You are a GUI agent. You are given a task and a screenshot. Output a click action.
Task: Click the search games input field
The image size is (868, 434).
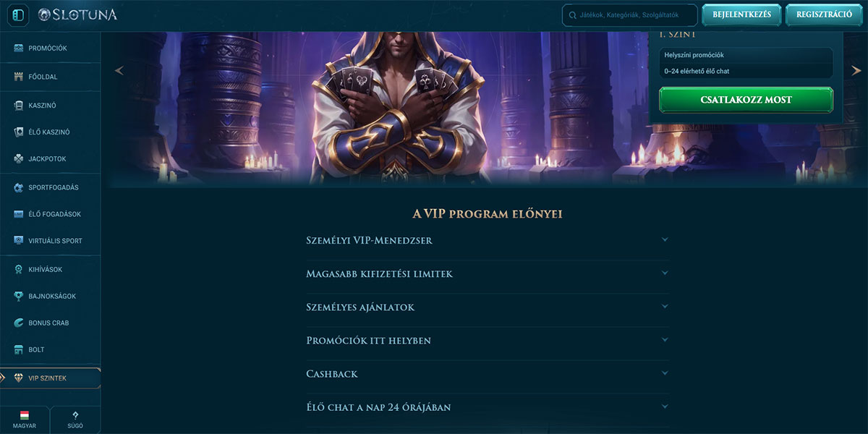click(631, 15)
